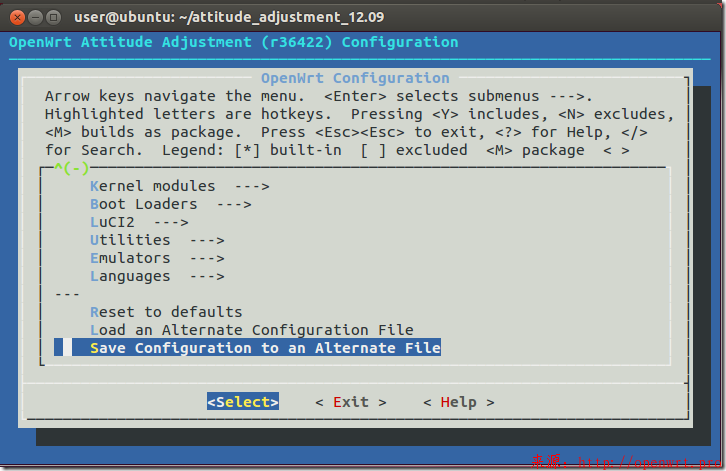The image size is (726, 471).
Task: Open the Utilities submenu
Action: (157, 240)
